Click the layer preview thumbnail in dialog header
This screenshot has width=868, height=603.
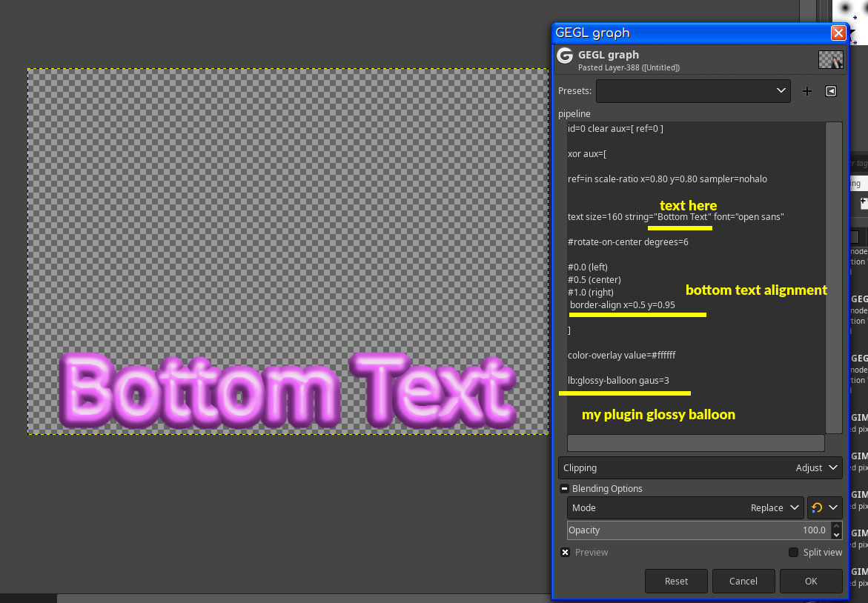830,59
